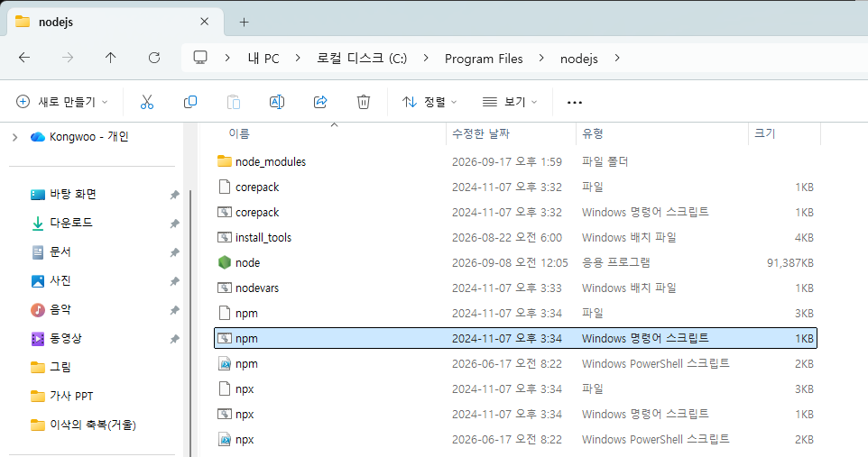Click the node application hexagon icon
Viewport: 868px width, 457px height.
coord(224,262)
